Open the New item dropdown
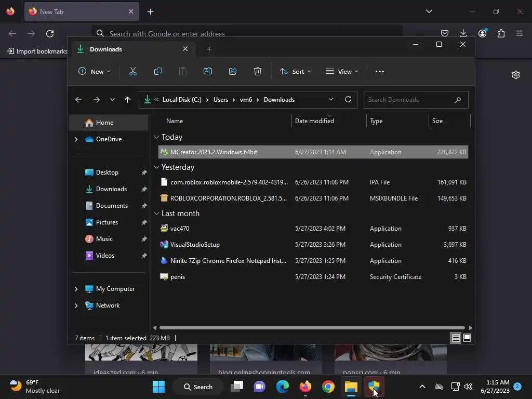 click(95, 72)
